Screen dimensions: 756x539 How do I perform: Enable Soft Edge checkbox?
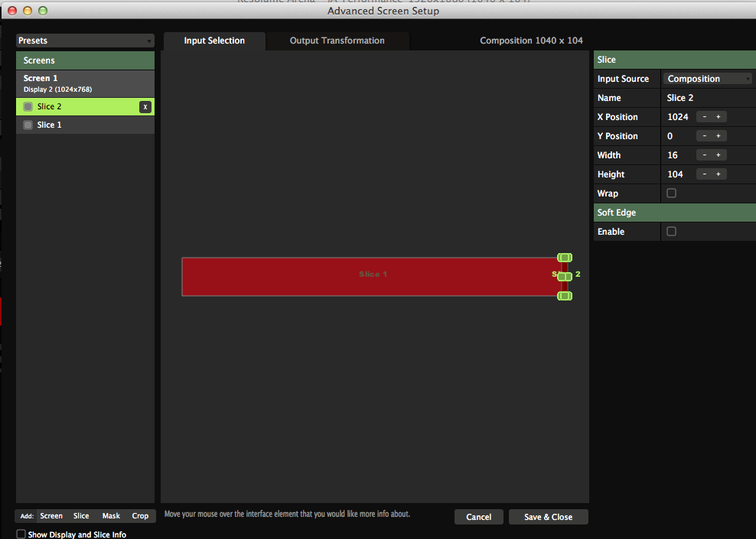tap(671, 232)
